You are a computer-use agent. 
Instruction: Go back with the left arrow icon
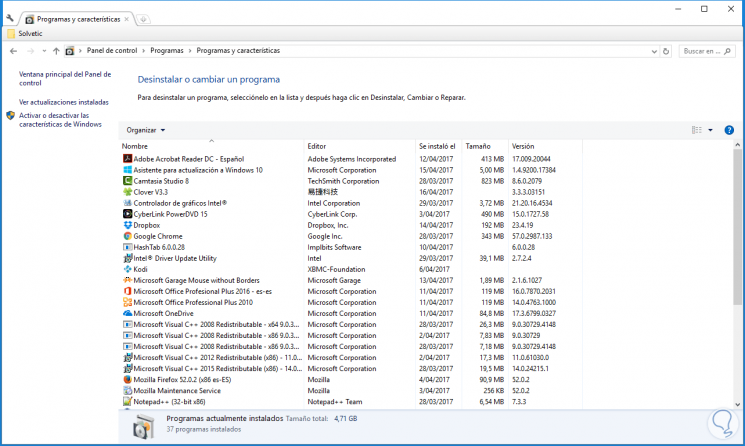click(13, 51)
